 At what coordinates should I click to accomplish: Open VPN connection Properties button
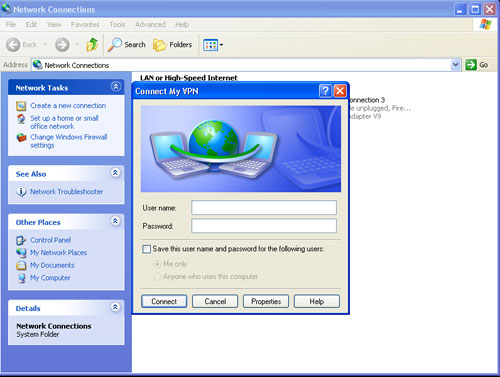pos(266,301)
